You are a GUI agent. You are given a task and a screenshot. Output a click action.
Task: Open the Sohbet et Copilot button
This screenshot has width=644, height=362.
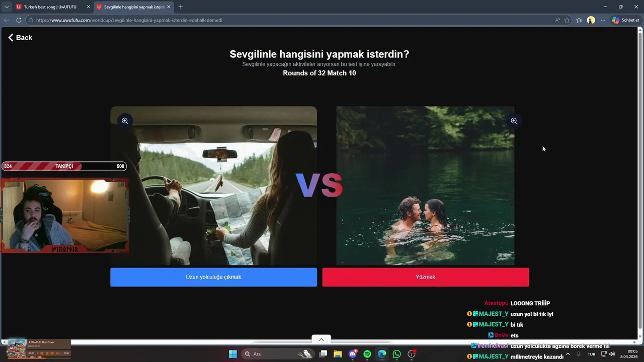coord(625,20)
